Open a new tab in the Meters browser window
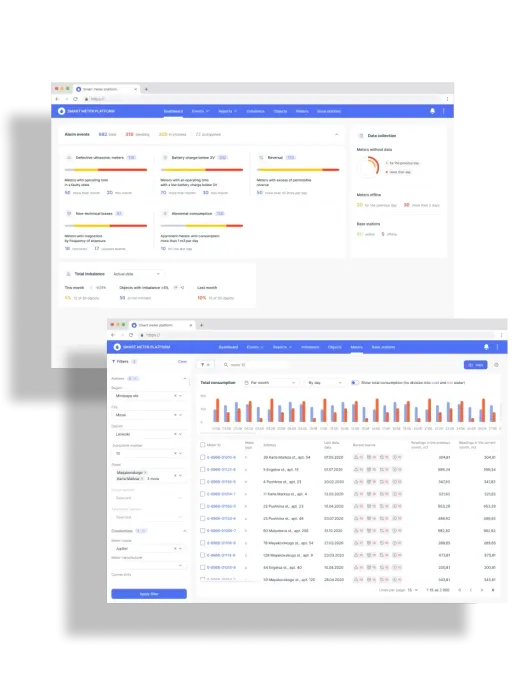This screenshot has height=700, width=527. 201,325
